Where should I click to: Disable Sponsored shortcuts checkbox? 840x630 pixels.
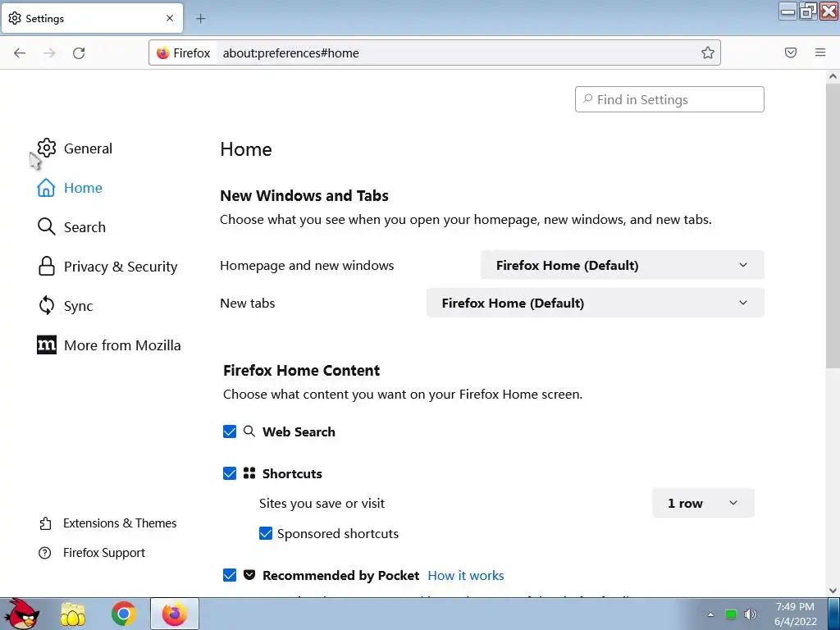pos(266,533)
